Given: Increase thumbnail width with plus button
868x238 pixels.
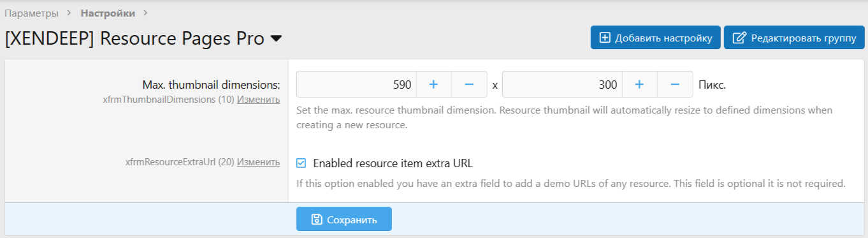Looking at the screenshot, I should point(434,84).
